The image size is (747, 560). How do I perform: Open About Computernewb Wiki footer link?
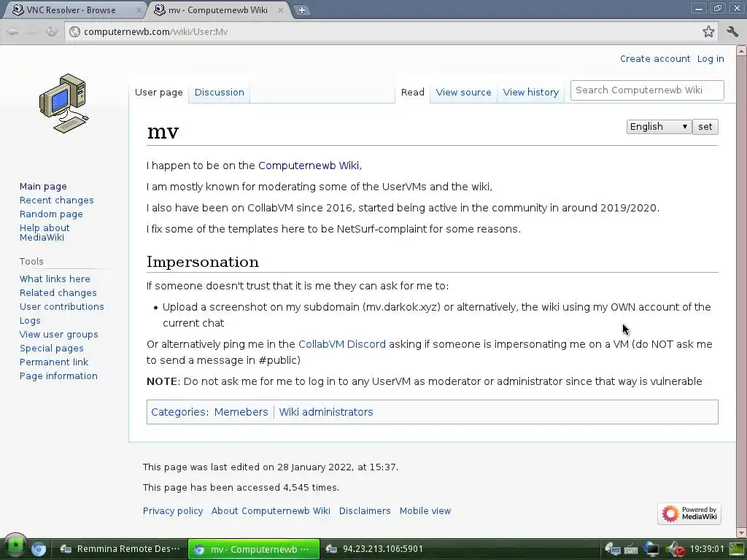[x=271, y=510]
